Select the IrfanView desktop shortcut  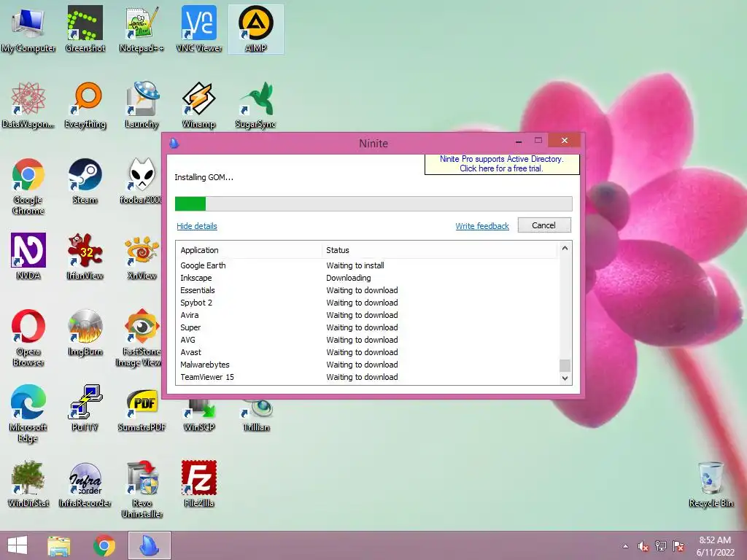point(85,257)
